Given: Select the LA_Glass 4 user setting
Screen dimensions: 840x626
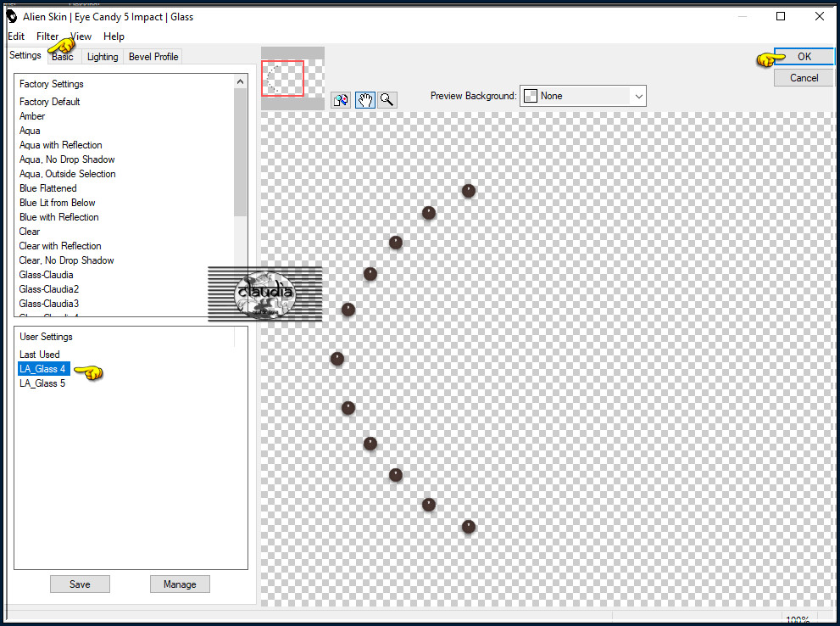Looking at the screenshot, I should tap(42, 369).
